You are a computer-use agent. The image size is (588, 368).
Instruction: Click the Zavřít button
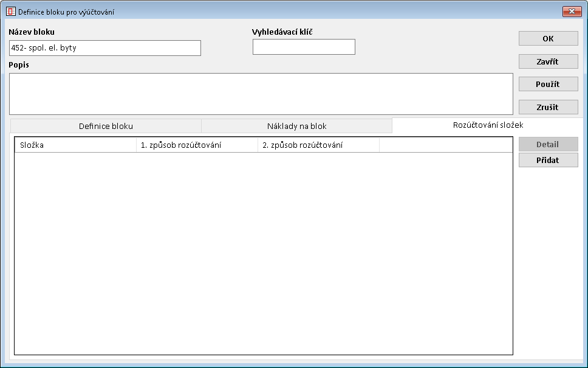click(548, 61)
